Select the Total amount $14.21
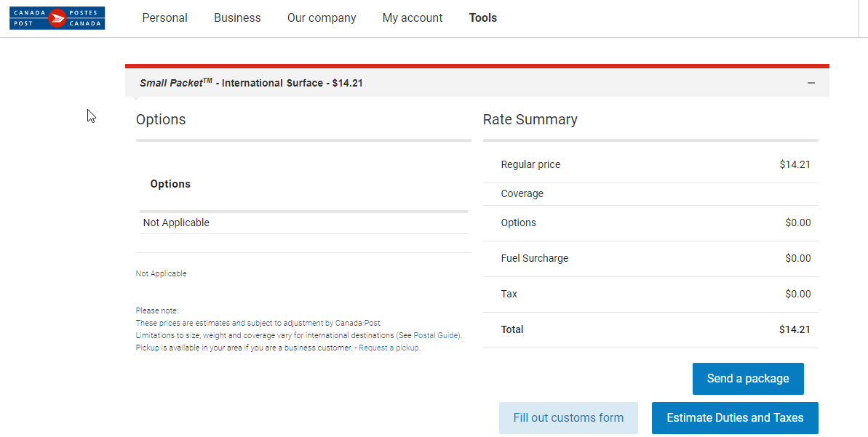 pos(795,329)
